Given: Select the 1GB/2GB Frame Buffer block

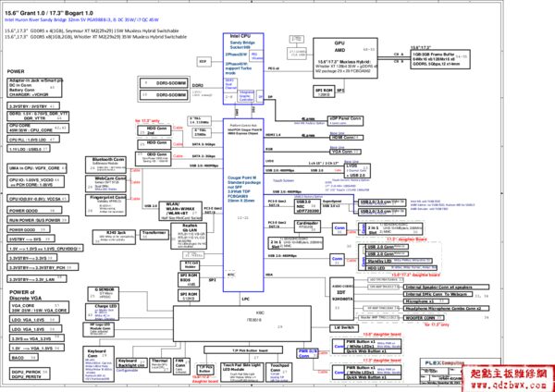Looking at the screenshot, I should coord(440,59).
